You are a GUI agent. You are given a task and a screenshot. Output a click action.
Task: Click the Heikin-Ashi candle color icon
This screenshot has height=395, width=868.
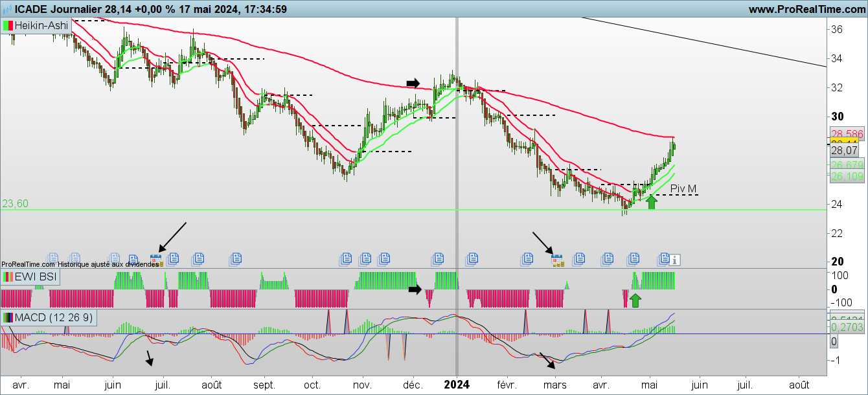[8, 26]
